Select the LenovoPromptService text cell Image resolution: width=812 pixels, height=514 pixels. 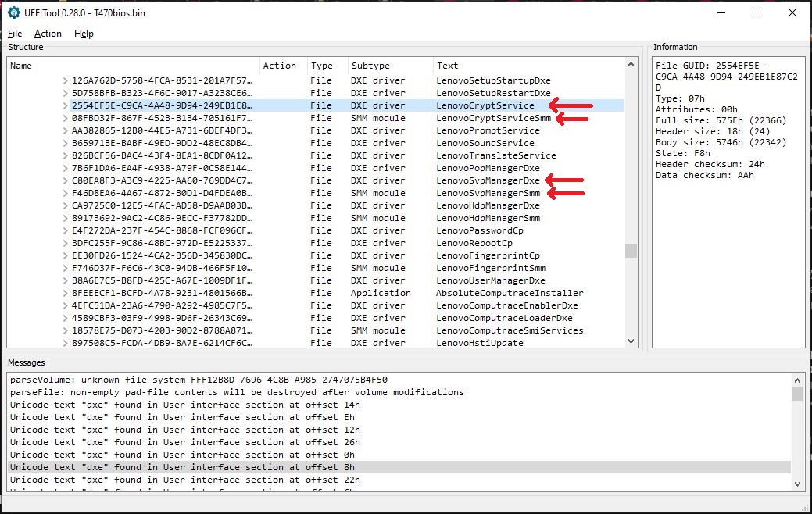point(488,130)
